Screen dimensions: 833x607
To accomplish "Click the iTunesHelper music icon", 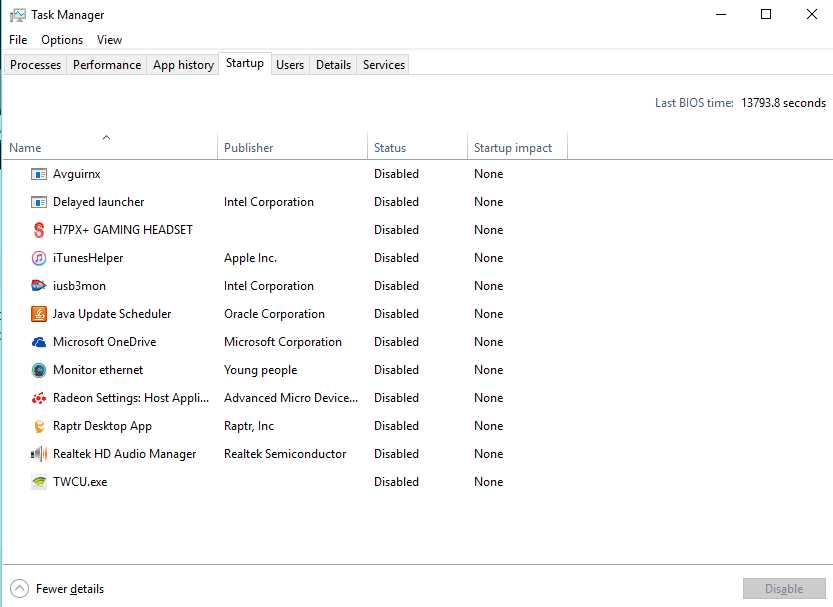I will pos(39,258).
